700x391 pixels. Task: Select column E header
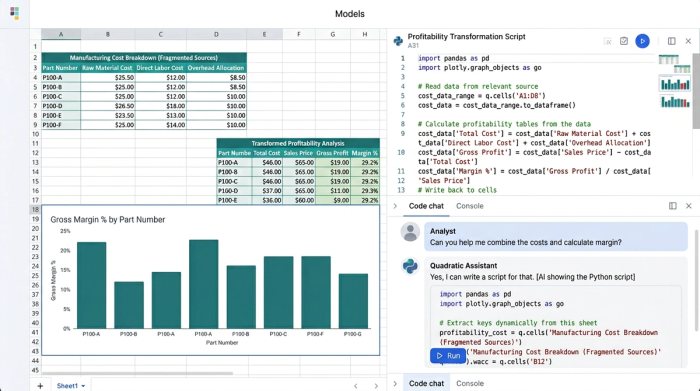pyautogui.click(x=264, y=34)
